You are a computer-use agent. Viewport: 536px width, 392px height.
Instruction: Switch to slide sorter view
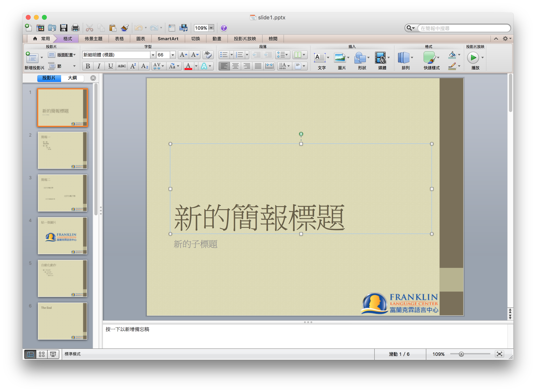[x=42, y=354]
